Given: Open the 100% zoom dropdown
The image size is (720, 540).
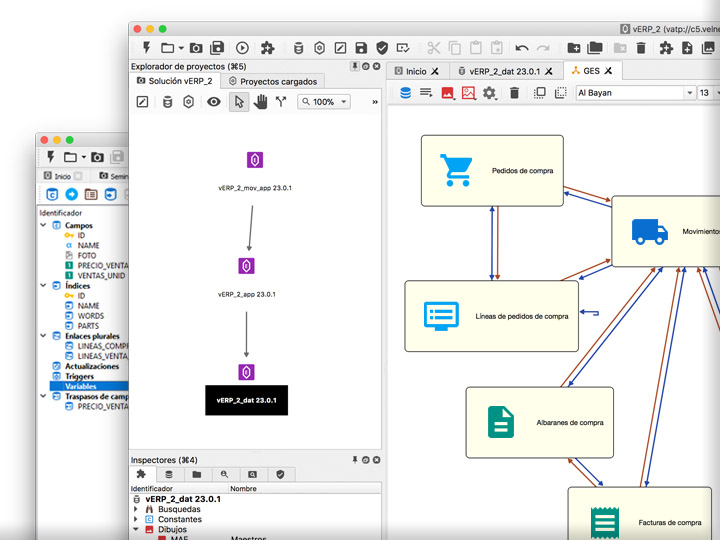Looking at the screenshot, I should point(324,101).
